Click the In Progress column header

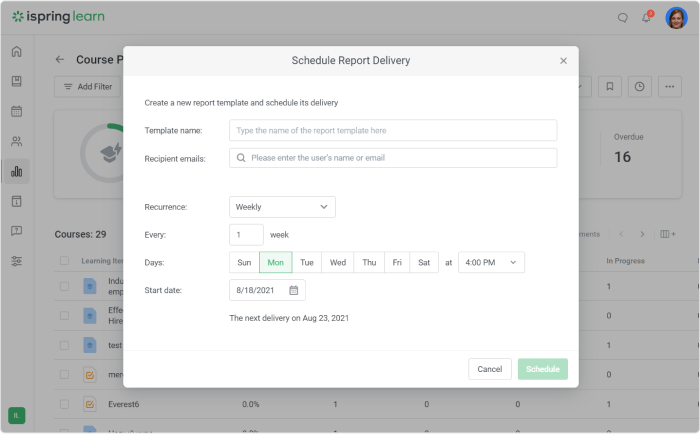(x=625, y=261)
